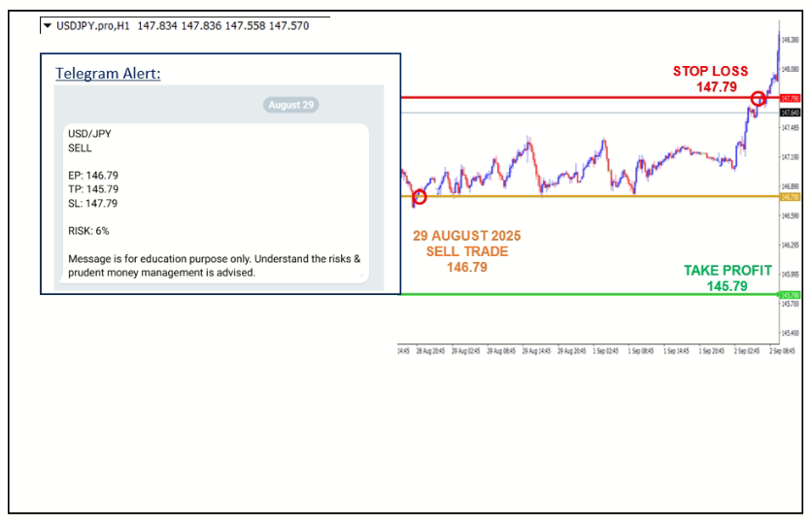Click the orange entry price horizontal line
This screenshot has height=525, width=812.
tap(583, 197)
